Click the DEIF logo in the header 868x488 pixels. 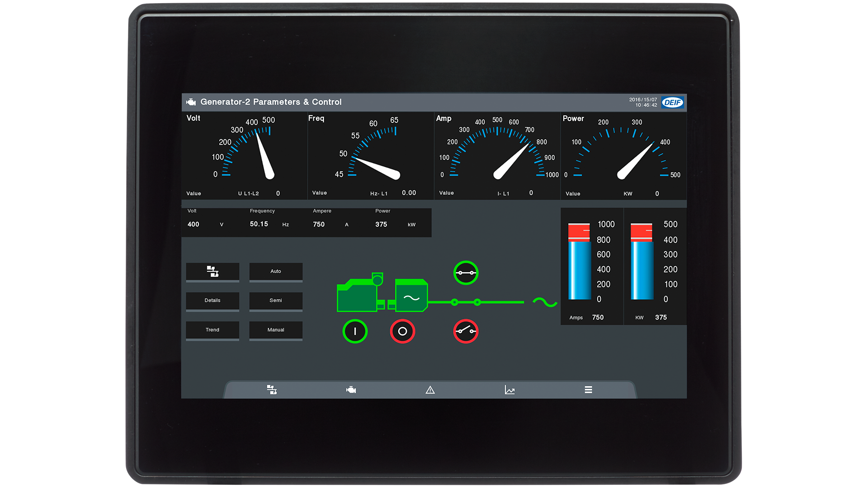coord(672,103)
